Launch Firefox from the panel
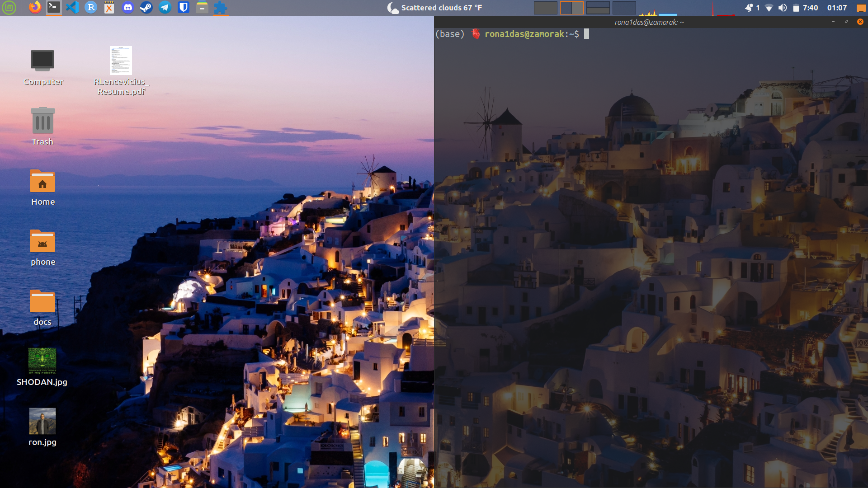The image size is (868, 488). 35,8
